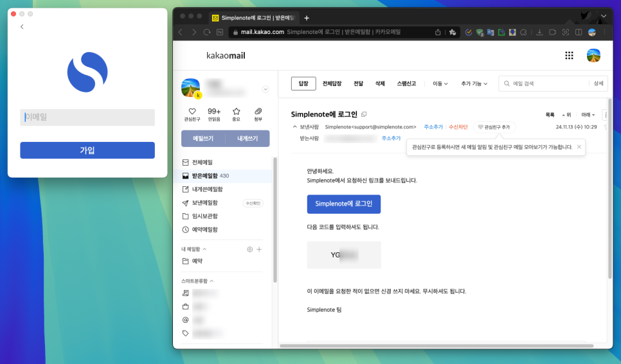Open 상세 advanced search
Image resolution: width=621 pixels, height=364 pixels.
pyautogui.click(x=598, y=83)
